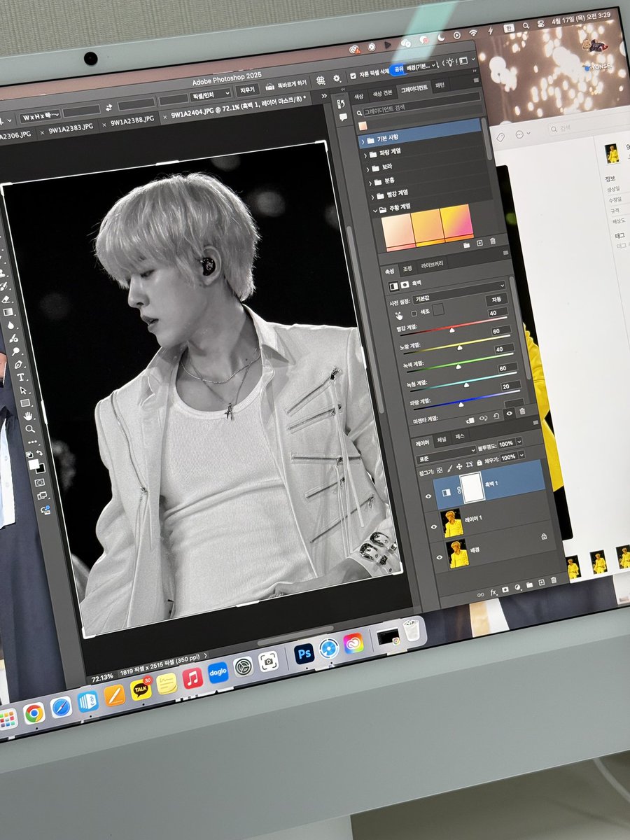Open the 색상 견본 swatches tab
The width and height of the screenshot is (630, 840).
click(x=383, y=94)
